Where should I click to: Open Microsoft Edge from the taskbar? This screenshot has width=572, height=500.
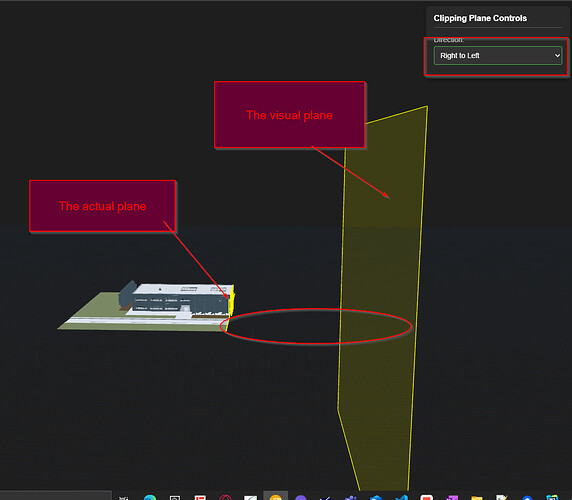click(x=150, y=497)
